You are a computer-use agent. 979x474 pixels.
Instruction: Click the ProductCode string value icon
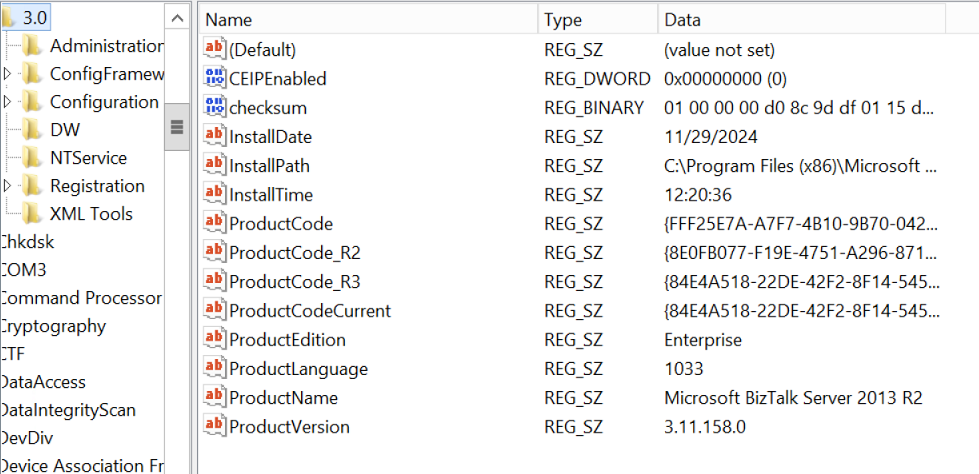tap(214, 223)
